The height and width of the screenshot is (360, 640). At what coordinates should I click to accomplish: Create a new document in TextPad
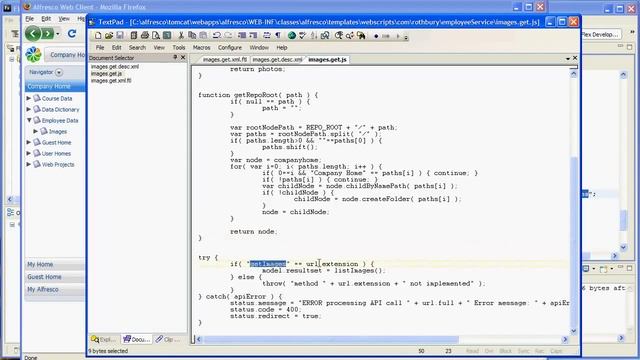(98, 36)
